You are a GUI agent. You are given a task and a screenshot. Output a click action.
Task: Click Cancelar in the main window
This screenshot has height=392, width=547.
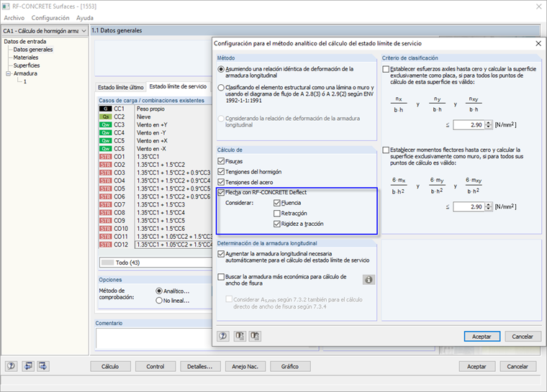click(x=517, y=367)
